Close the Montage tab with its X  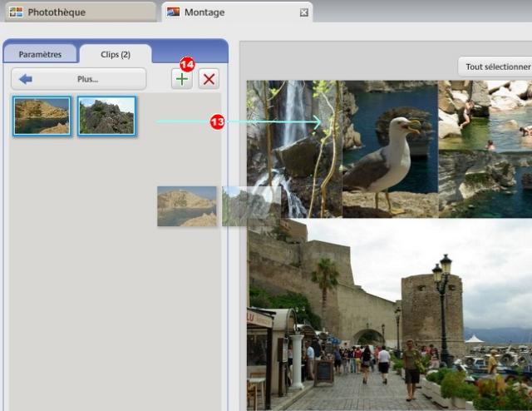pyautogui.click(x=304, y=12)
